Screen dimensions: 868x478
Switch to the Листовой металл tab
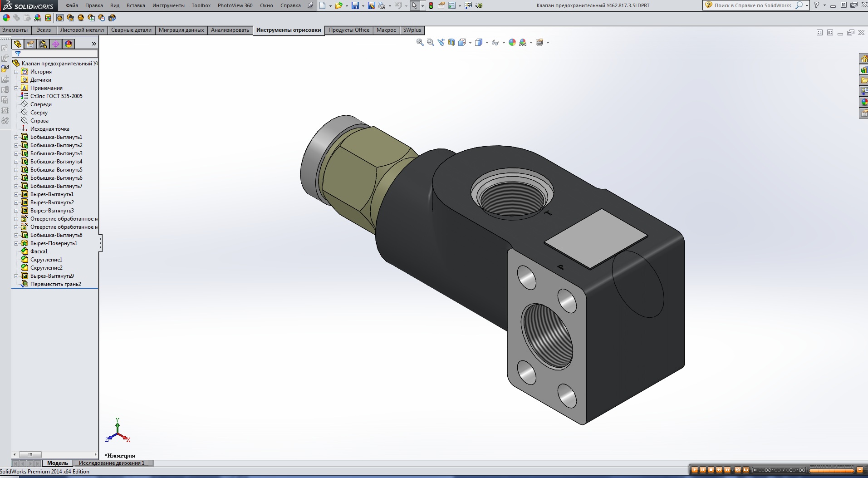[x=82, y=30]
